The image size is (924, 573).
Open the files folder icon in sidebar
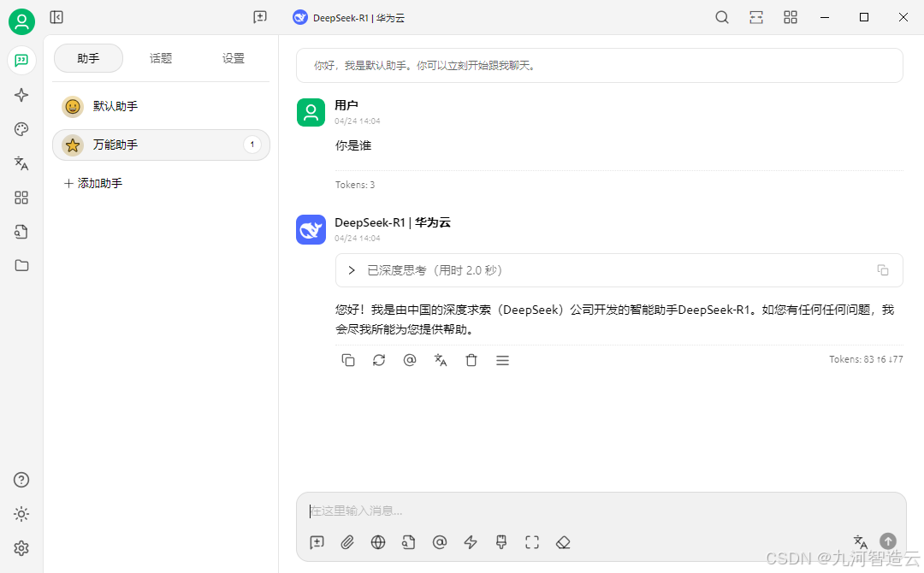[21, 266]
